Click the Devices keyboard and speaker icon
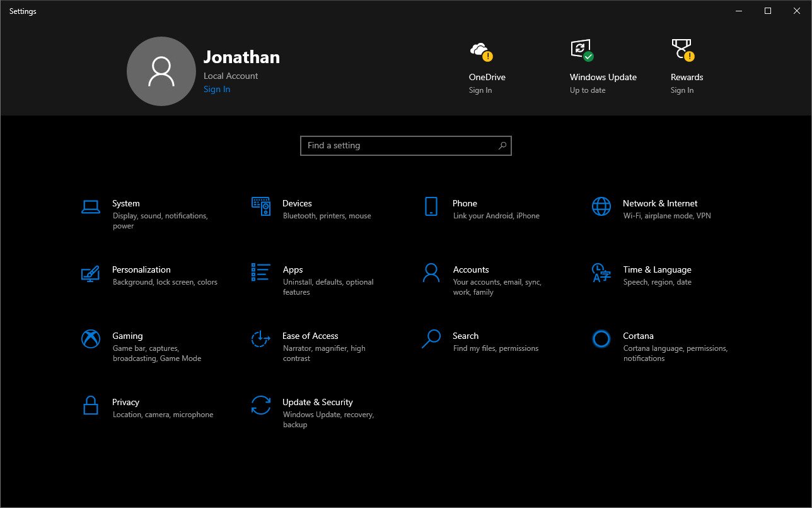Image resolution: width=812 pixels, height=508 pixels. pos(261,206)
